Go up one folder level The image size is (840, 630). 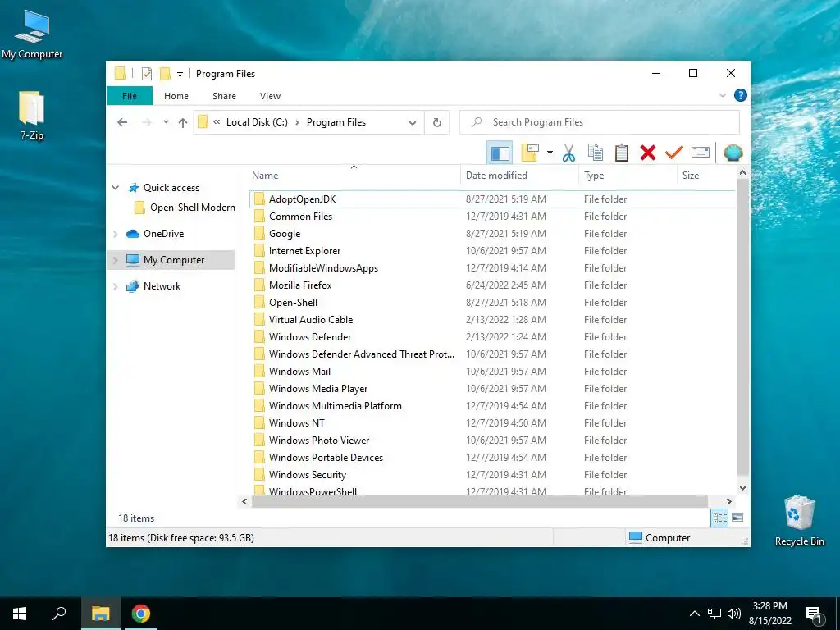pos(183,123)
